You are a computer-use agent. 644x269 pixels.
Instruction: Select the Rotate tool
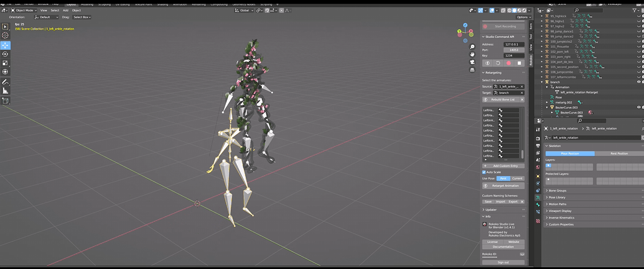(x=6, y=54)
